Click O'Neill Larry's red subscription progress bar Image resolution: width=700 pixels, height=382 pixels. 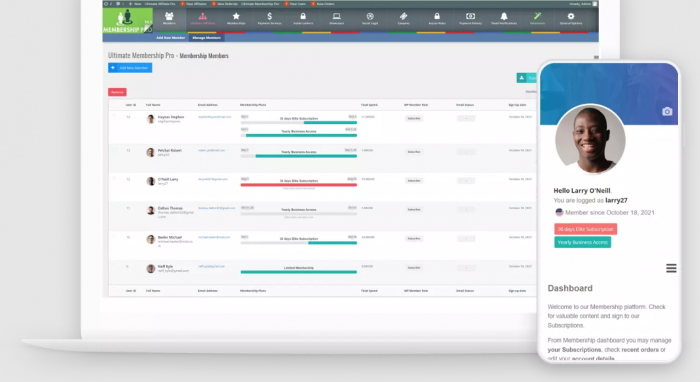[x=299, y=185]
